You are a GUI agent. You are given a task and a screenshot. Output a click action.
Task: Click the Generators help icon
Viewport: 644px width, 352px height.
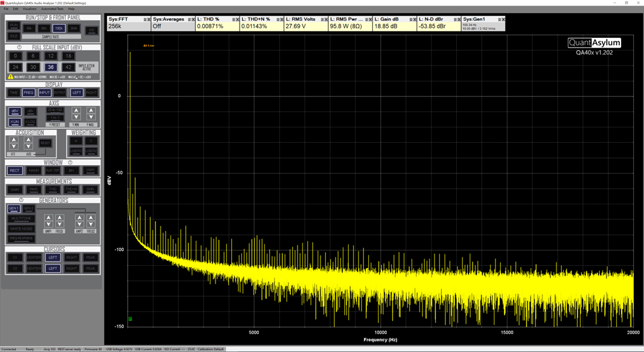(x=21, y=200)
